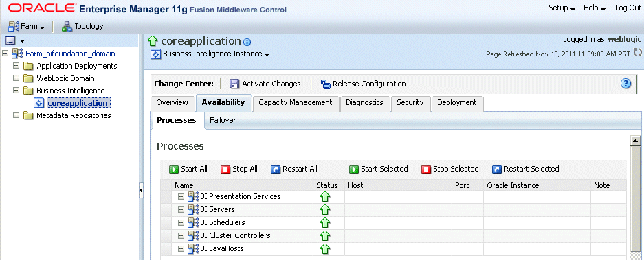This screenshot has width=644, height=260.
Task: Expand the Metadata Repositories folder
Action: [16, 115]
